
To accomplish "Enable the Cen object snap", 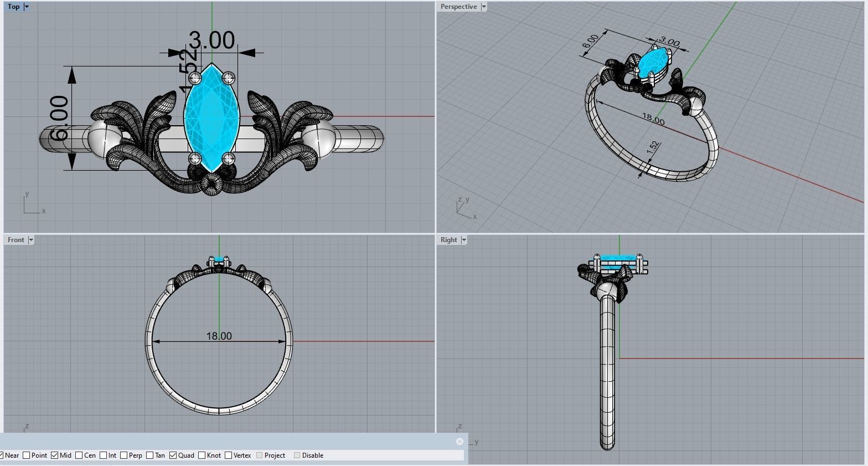I will pos(79,455).
